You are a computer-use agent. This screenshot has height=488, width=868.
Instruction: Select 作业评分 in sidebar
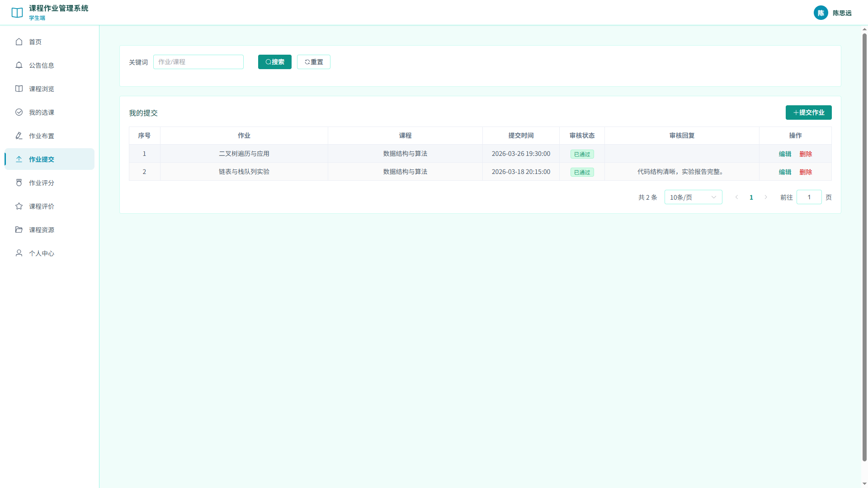[x=50, y=183]
